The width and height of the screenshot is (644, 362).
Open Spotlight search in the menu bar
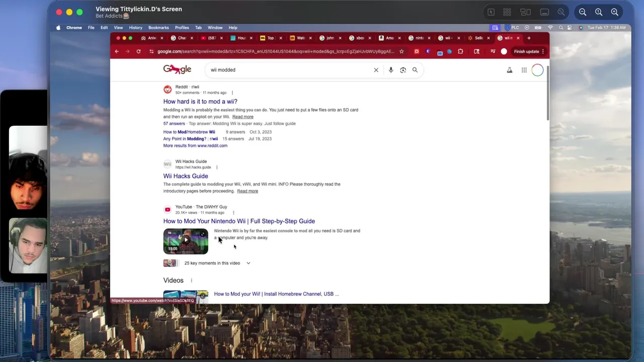click(561, 28)
